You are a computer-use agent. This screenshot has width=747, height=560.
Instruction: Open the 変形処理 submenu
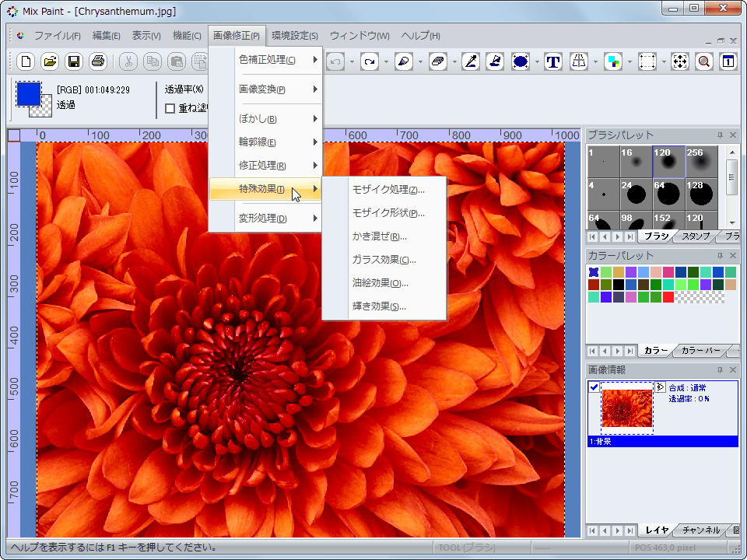click(x=266, y=218)
